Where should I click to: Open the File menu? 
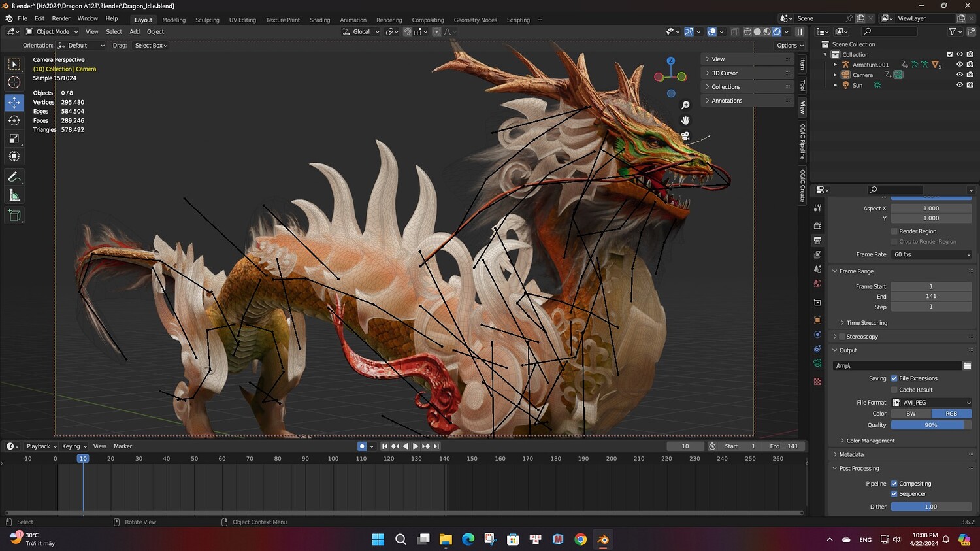pos(23,19)
